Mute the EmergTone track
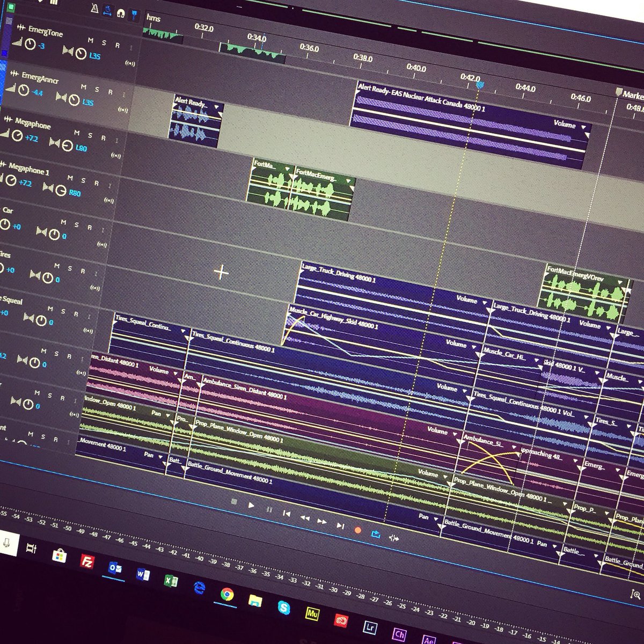 90,41
